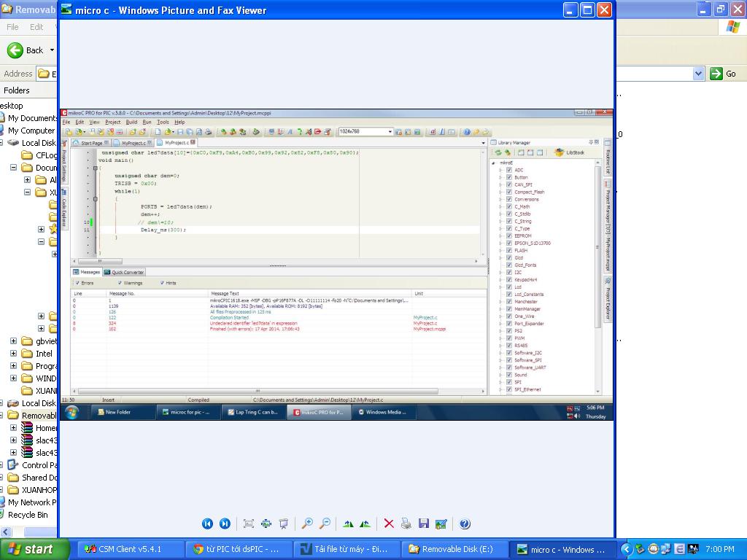Go to next image in viewer
The image size is (747, 560).
pyautogui.click(x=225, y=524)
